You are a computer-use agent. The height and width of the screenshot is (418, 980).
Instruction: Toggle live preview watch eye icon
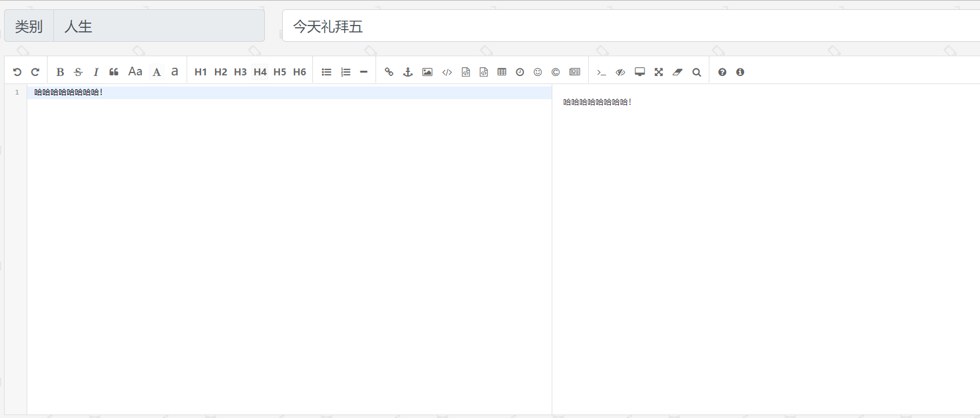coord(621,72)
